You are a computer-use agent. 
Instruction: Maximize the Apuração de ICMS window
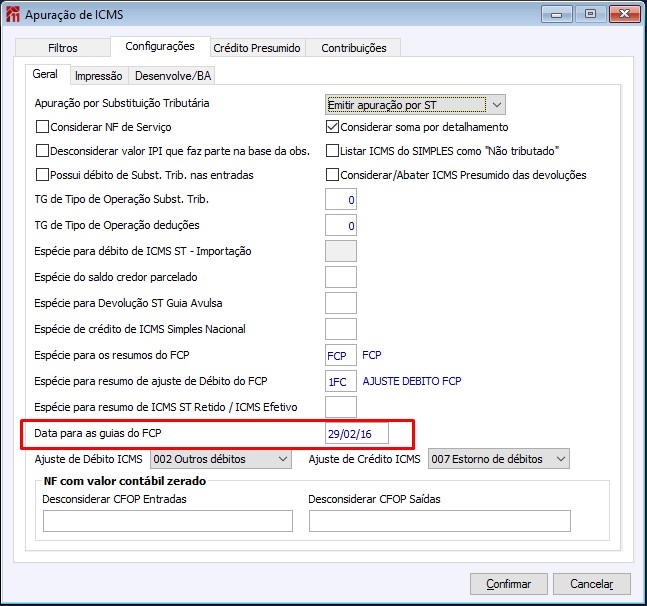(590, 14)
